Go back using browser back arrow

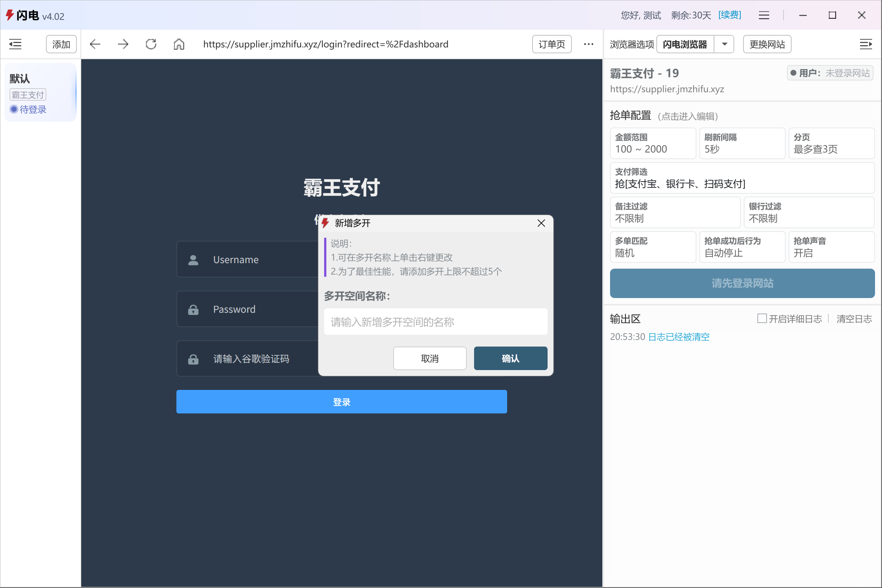click(x=95, y=44)
